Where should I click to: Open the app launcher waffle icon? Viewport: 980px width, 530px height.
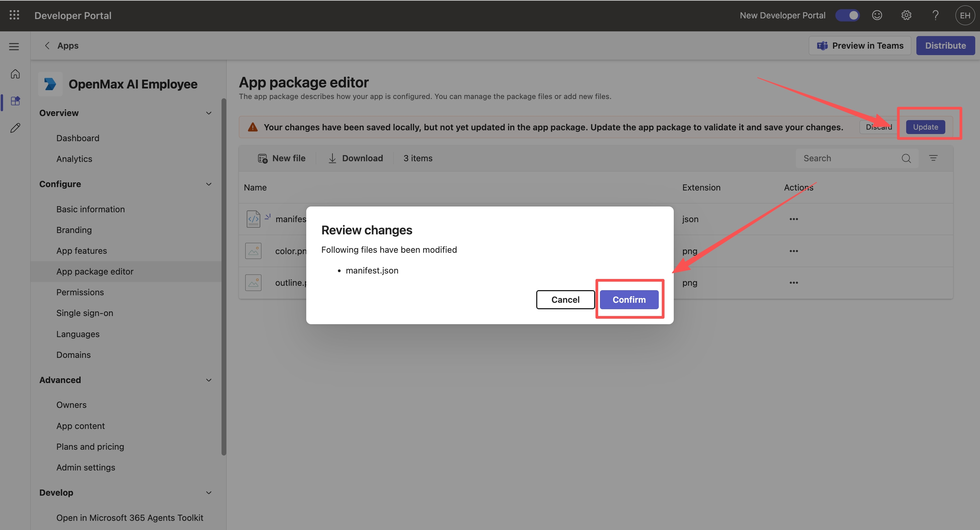pyautogui.click(x=14, y=15)
